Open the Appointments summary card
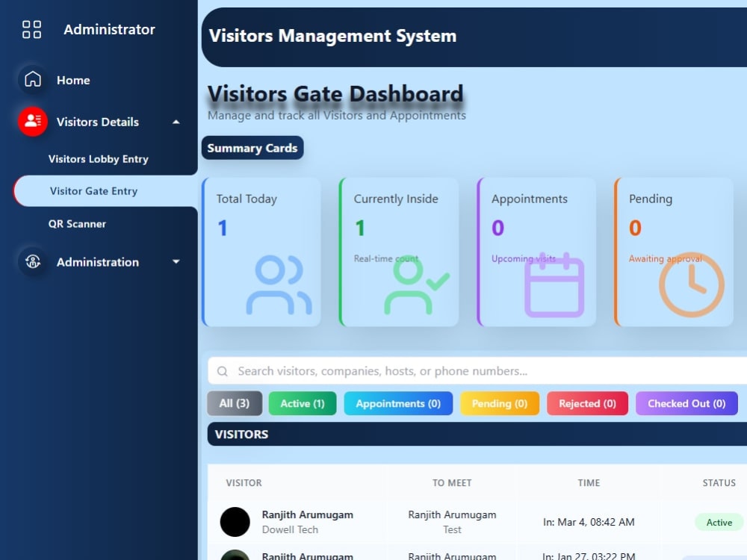Viewport: 747px width, 560px height. tap(536, 252)
